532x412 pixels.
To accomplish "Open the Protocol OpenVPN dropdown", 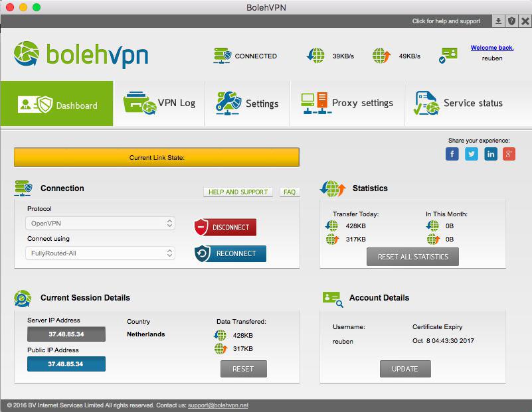I will click(100, 224).
